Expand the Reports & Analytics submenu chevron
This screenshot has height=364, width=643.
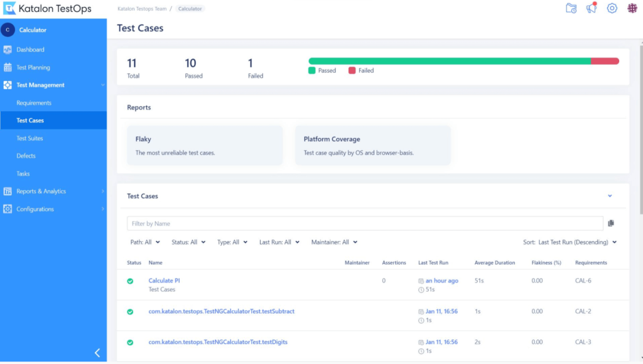102,191
